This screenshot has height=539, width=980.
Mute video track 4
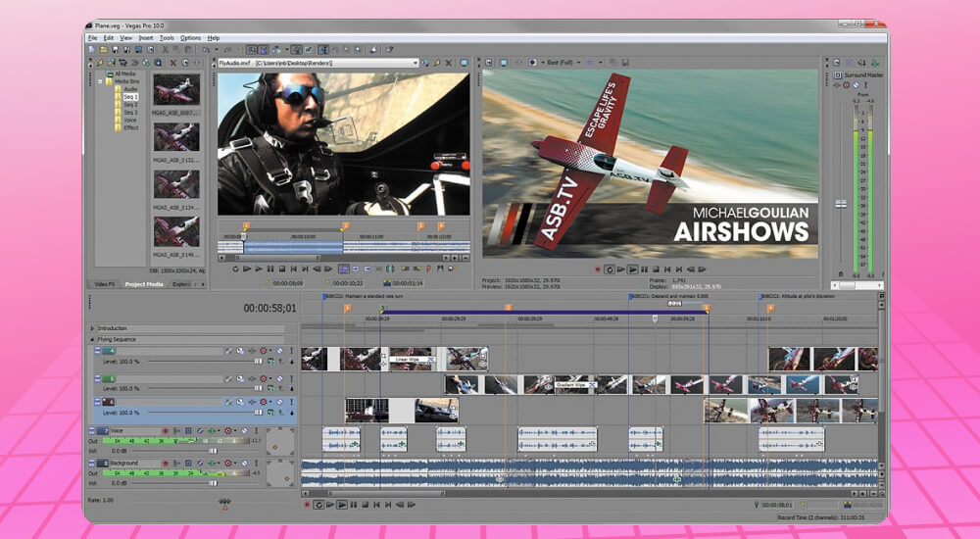pos(280,351)
